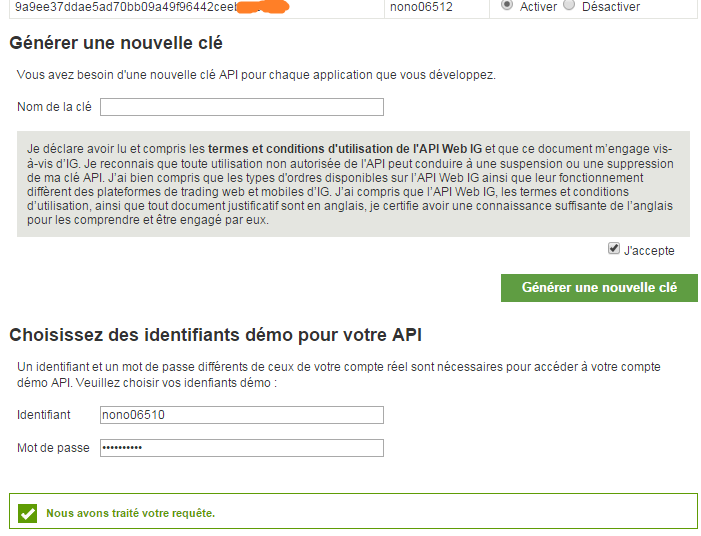Select the Désactiver radio button

point(569,5)
